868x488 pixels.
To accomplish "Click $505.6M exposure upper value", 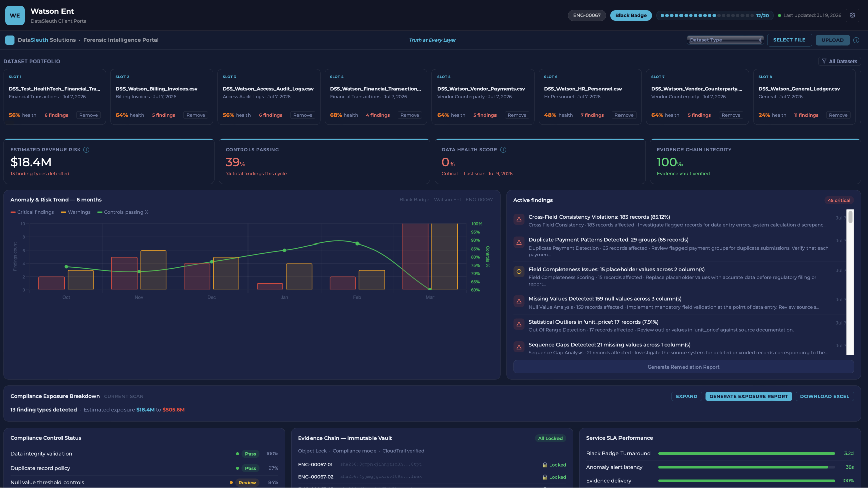I will (173, 410).
